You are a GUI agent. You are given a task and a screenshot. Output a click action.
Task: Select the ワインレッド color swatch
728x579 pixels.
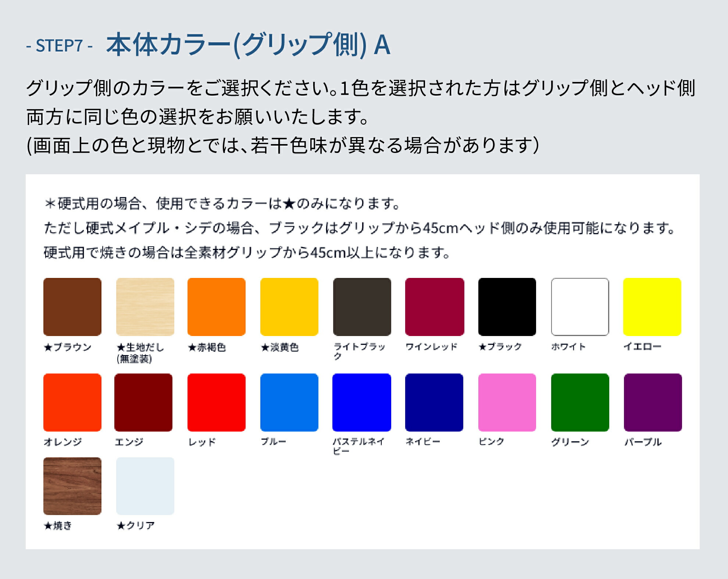click(x=435, y=307)
